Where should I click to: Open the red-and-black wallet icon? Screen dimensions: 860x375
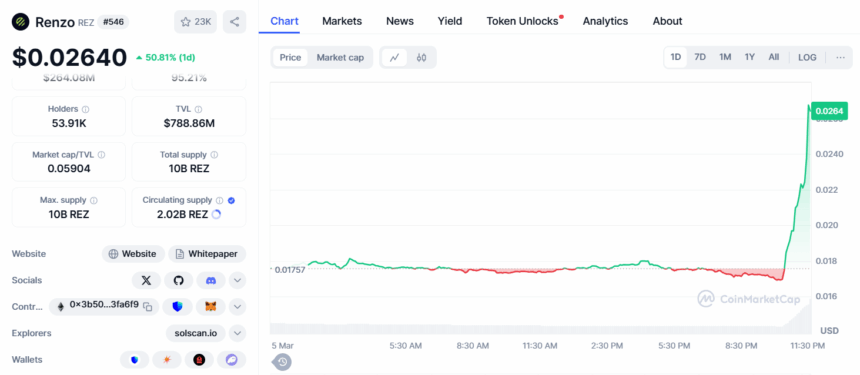point(199,360)
